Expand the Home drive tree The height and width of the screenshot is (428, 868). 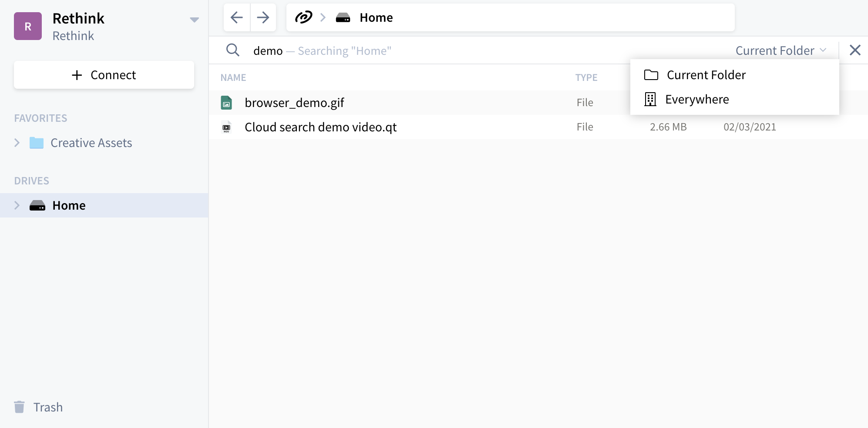click(17, 205)
